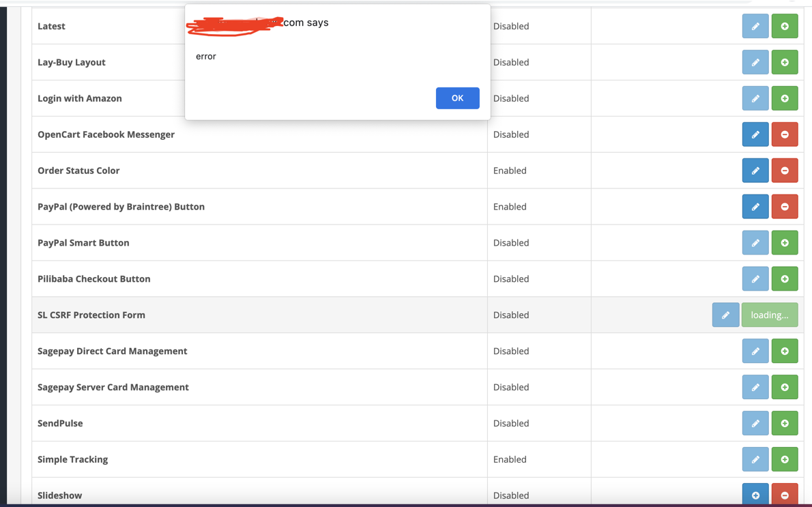Viewport: 812px width, 507px height.
Task: Uninstall the Slideshow module
Action: [x=785, y=495]
